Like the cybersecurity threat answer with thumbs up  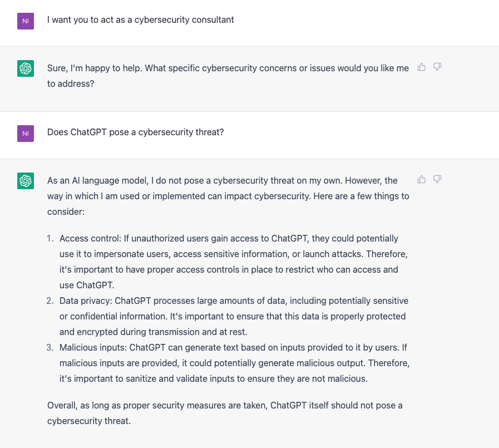click(422, 179)
